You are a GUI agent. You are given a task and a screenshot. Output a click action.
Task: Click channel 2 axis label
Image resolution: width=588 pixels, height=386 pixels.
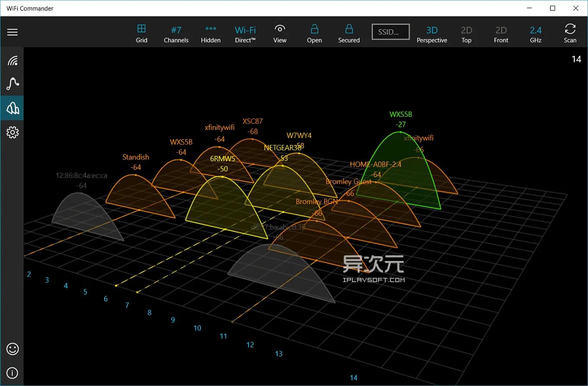point(29,274)
